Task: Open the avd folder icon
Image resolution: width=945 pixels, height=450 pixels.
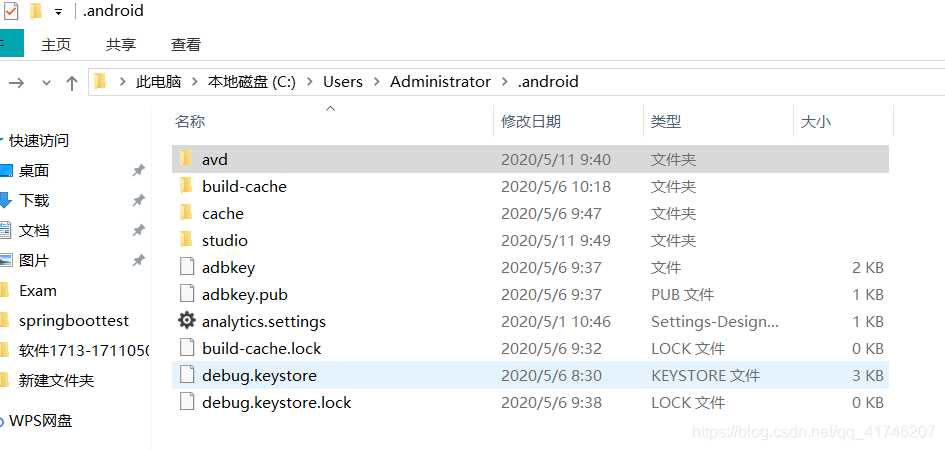Action: pyautogui.click(x=185, y=159)
